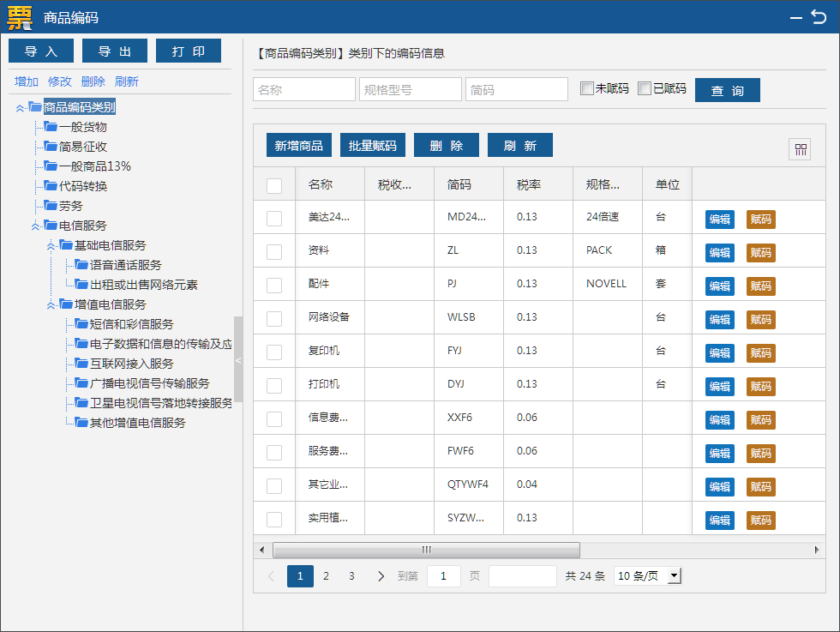Select 广播电视信号传输服务 in tree
The height and width of the screenshot is (632, 840).
coord(149,383)
